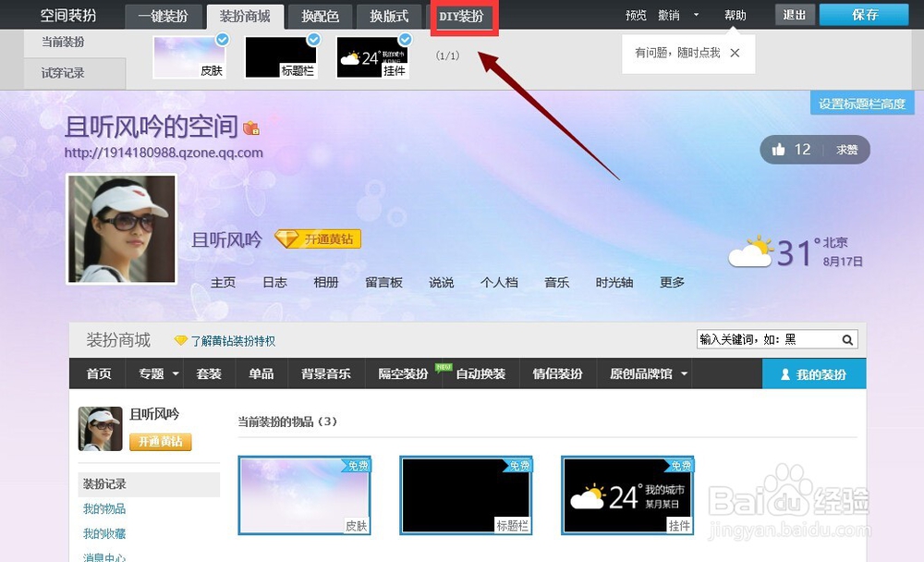This screenshot has height=562, width=924.
Task: Open 帮助 in the top bar
Action: point(735,16)
